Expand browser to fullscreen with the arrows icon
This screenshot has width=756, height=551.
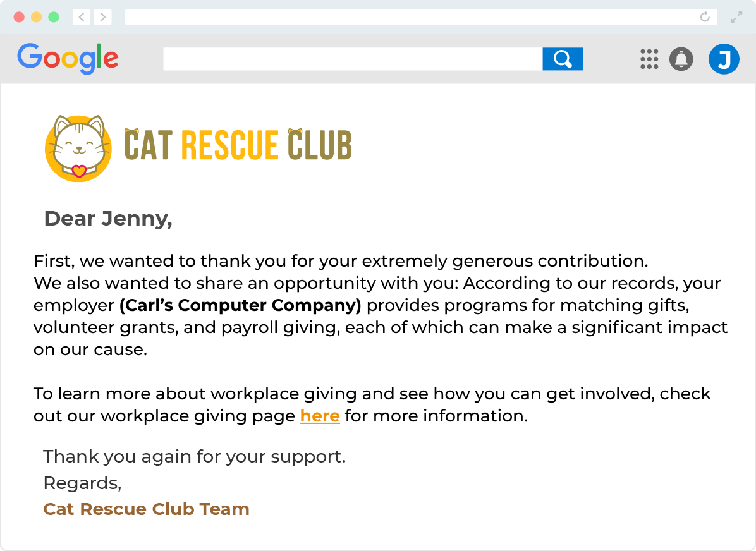[x=736, y=17]
